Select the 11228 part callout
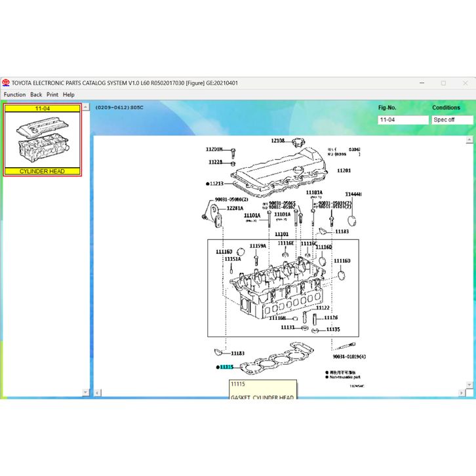Viewport: 476px width, 476px height. [x=215, y=162]
